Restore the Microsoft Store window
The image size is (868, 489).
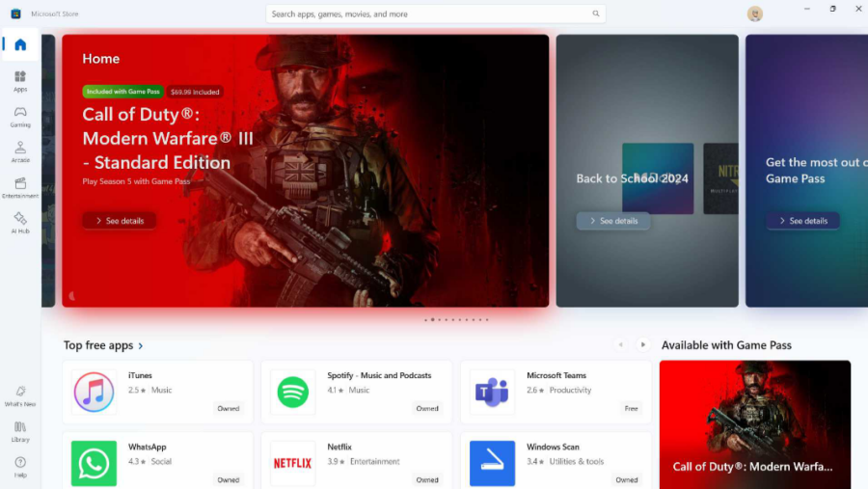(832, 9)
